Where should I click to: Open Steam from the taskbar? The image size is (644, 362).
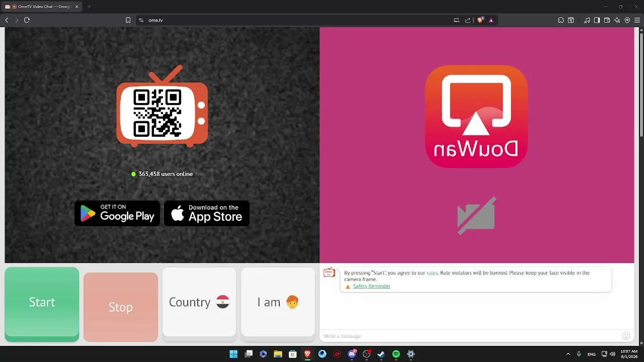pyautogui.click(x=381, y=354)
